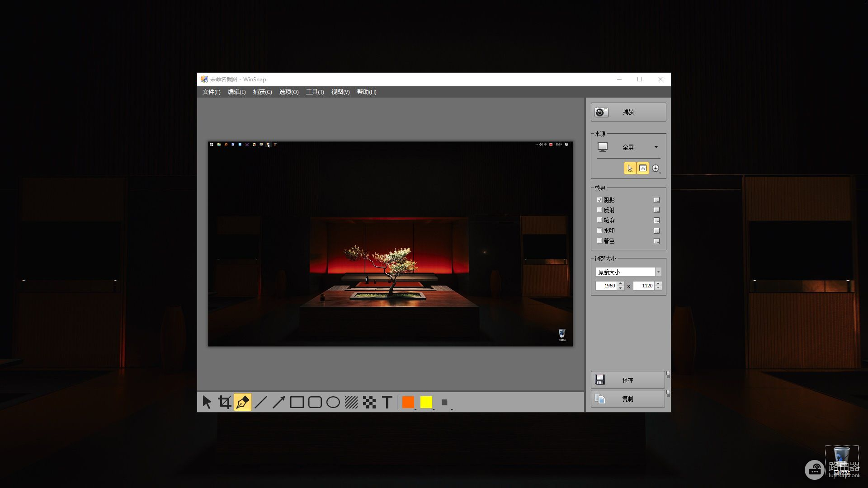
Task: Click the 保存 save button
Action: point(628,380)
